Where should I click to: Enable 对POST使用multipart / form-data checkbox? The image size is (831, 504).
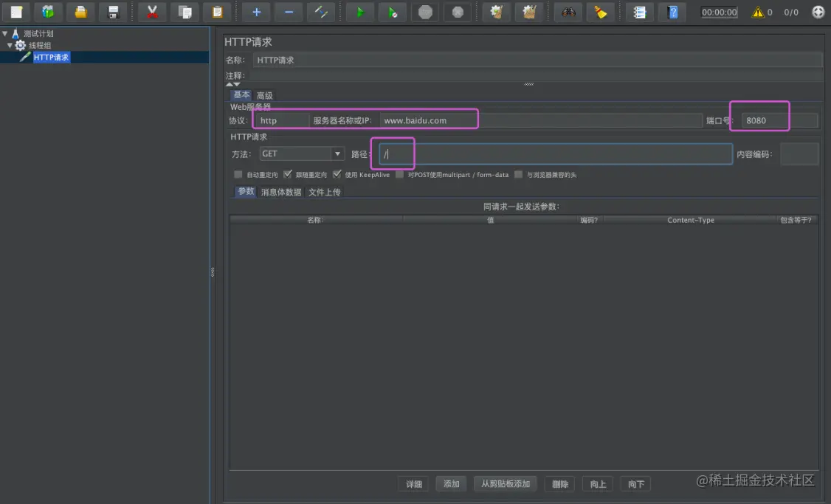399,174
